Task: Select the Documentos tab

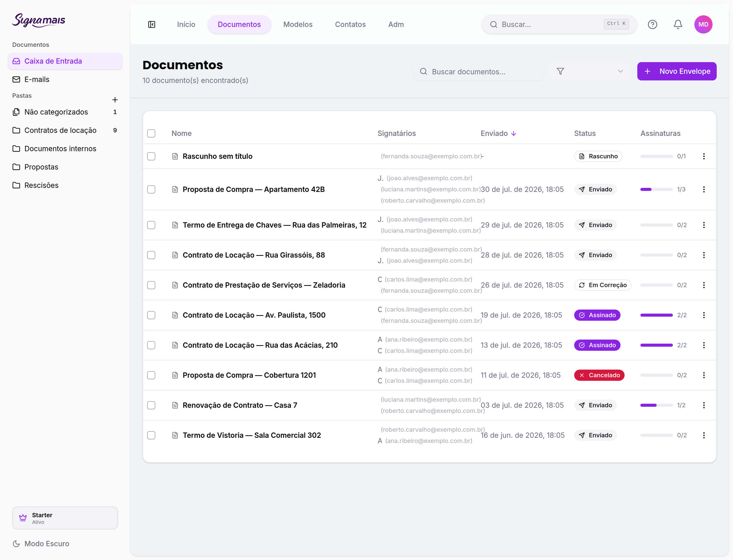Action: click(239, 24)
